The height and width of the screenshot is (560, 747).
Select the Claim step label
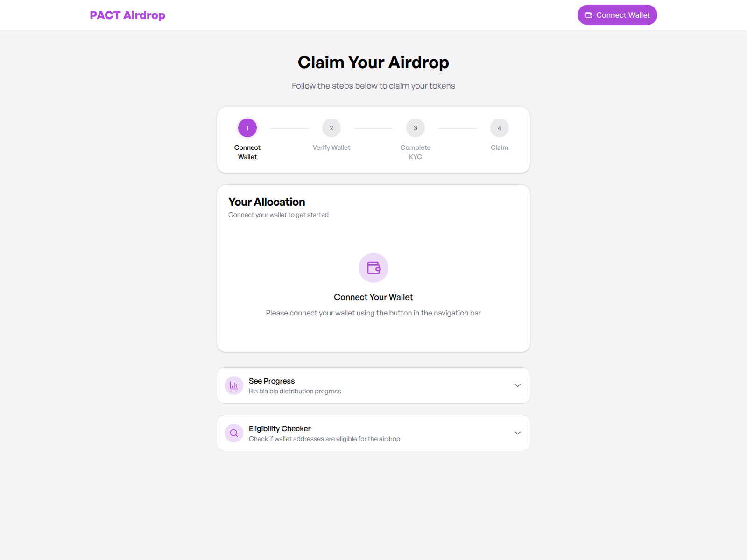tap(499, 147)
